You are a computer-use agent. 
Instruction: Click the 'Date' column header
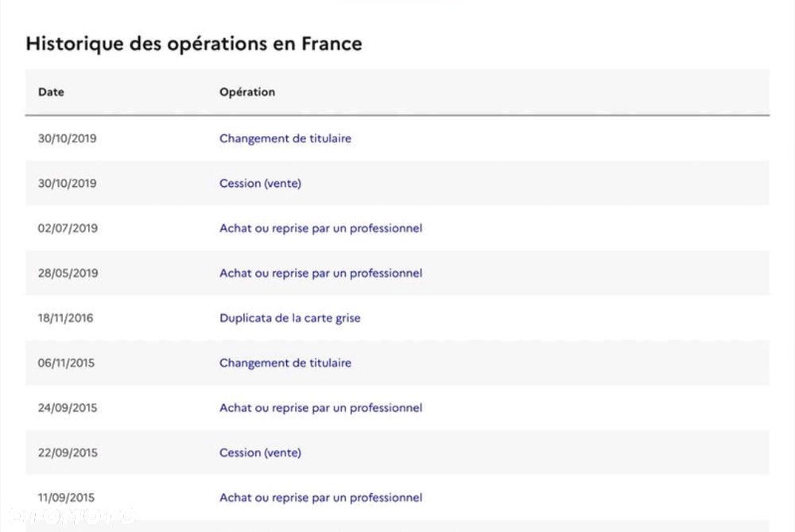[51, 92]
